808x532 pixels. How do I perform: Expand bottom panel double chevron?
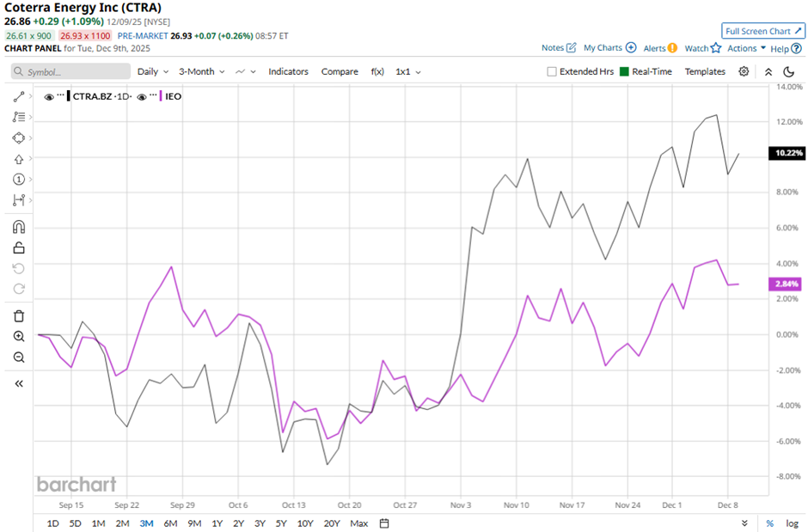click(744, 523)
